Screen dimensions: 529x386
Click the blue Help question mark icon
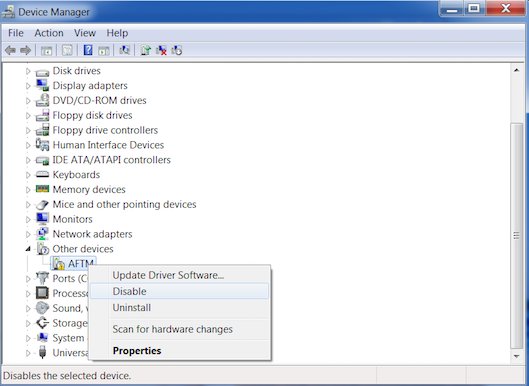click(x=88, y=50)
